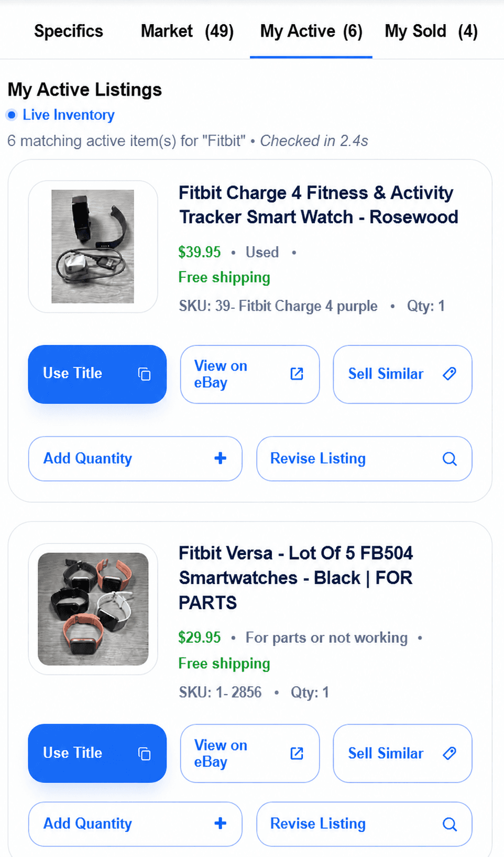Image resolution: width=504 pixels, height=857 pixels.
Task: Select the My Active (6) tab
Action: [x=311, y=31]
